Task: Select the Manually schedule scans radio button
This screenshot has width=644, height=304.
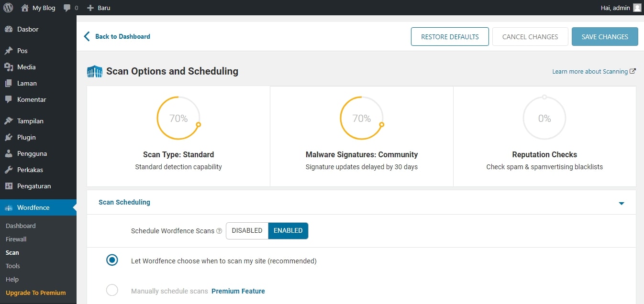Action: point(112,290)
